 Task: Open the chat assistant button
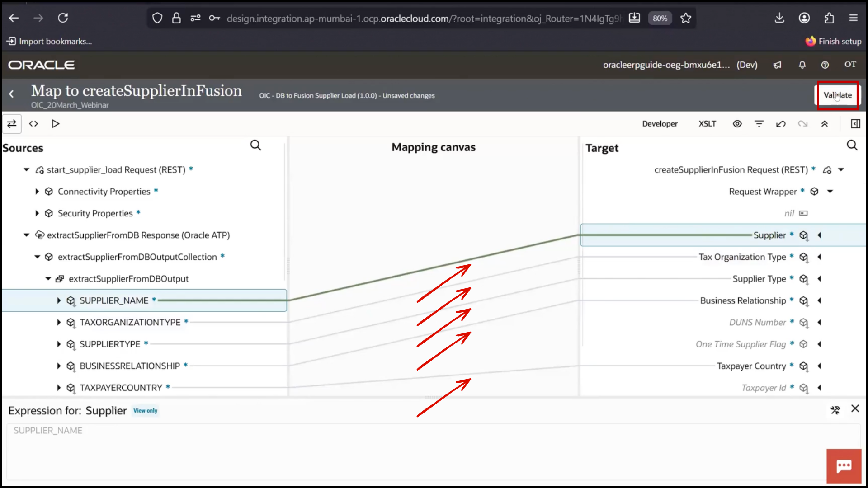[x=844, y=466]
